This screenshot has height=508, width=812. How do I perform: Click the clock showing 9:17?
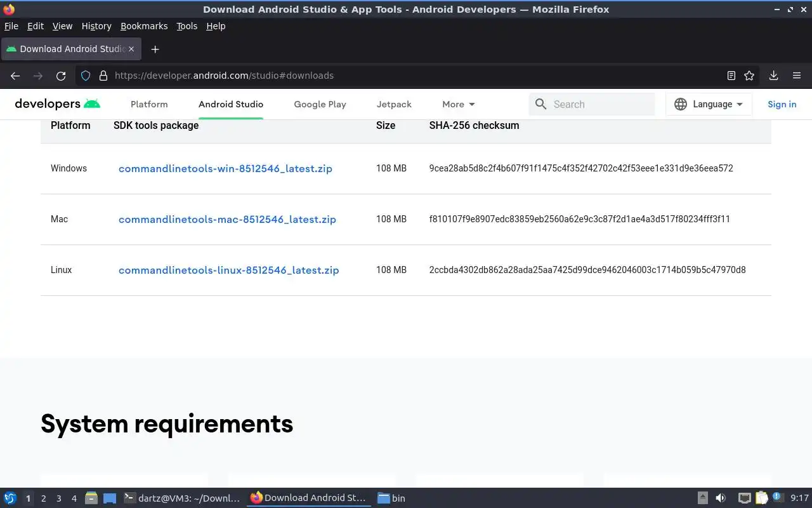pyautogui.click(x=799, y=498)
